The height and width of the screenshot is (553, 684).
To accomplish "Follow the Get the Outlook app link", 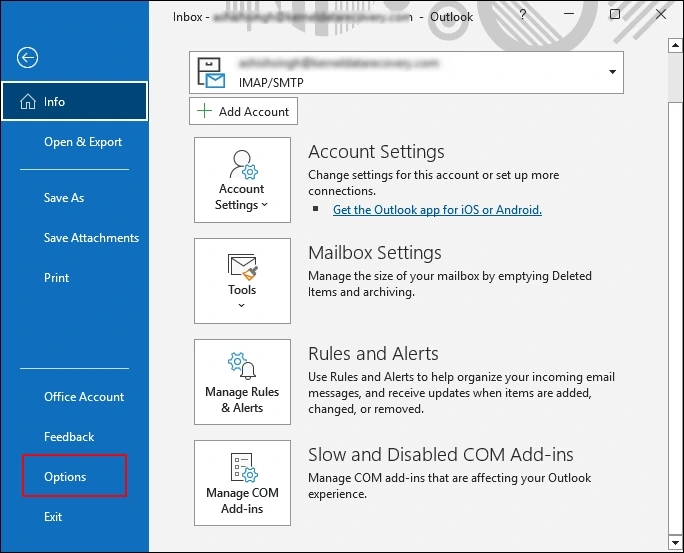I will 437,210.
